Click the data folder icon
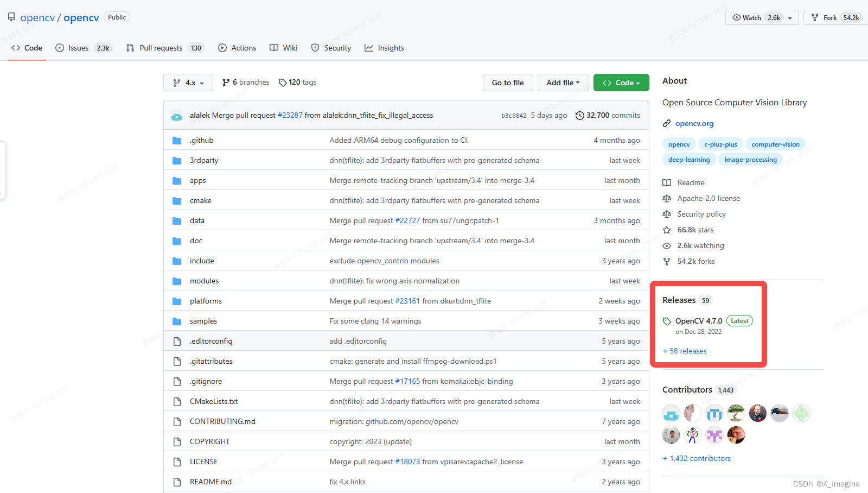The height and width of the screenshot is (493, 868). [177, 221]
